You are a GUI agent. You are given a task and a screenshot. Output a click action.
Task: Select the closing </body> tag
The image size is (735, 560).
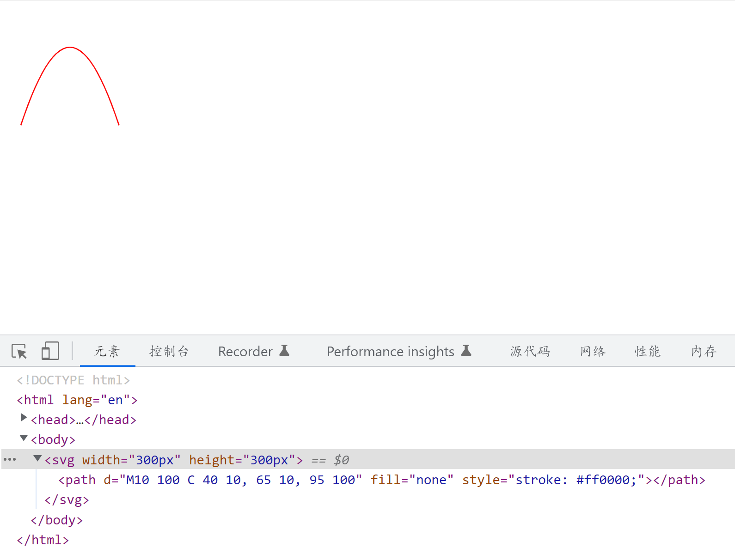point(56,520)
